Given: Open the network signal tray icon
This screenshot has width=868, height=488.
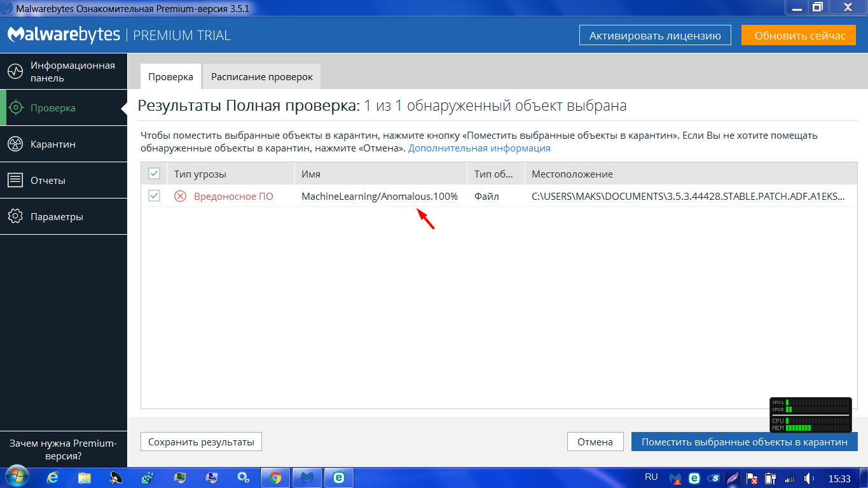Looking at the screenshot, I should pyautogui.click(x=790, y=478).
